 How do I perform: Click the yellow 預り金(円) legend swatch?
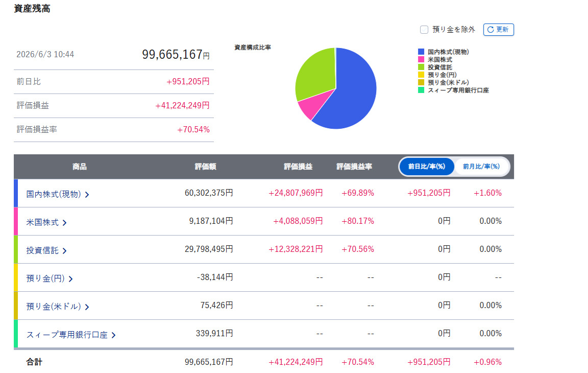(421, 75)
